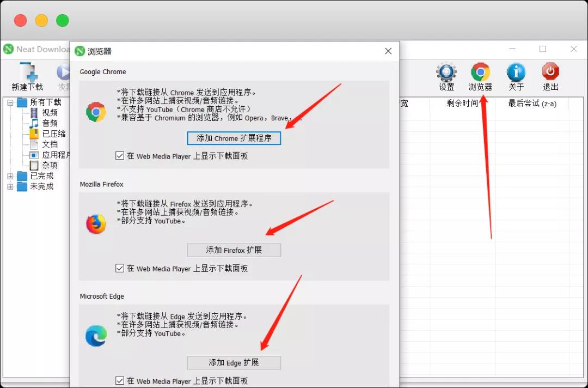This screenshot has height=388, width=588.
Task: Click the Google Chrome logo in dialog
Action: click(x=96, y=112)
